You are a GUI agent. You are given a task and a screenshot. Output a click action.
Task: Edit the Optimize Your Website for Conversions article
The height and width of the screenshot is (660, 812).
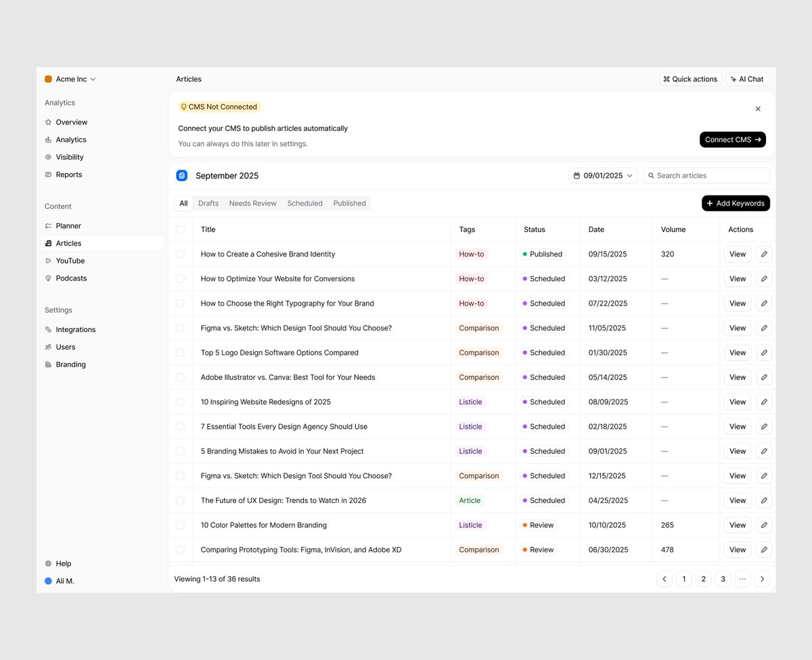pyautogui.click(x=764, y=279)
